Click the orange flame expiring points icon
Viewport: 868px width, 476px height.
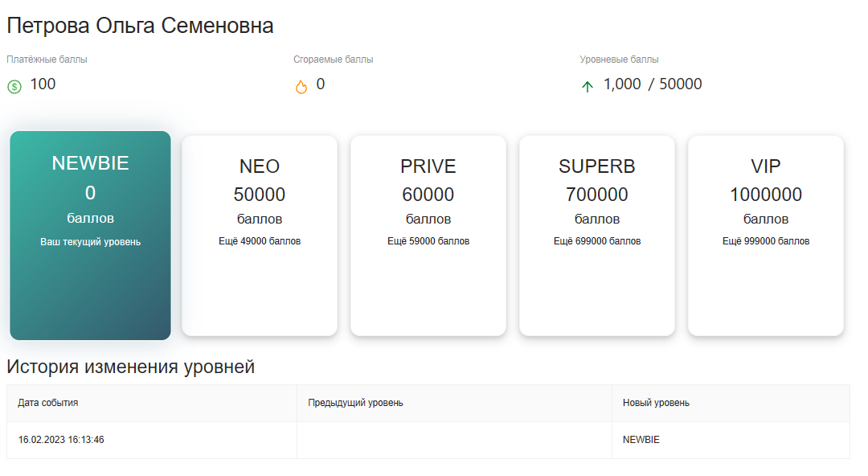click(x=301, y=87)
